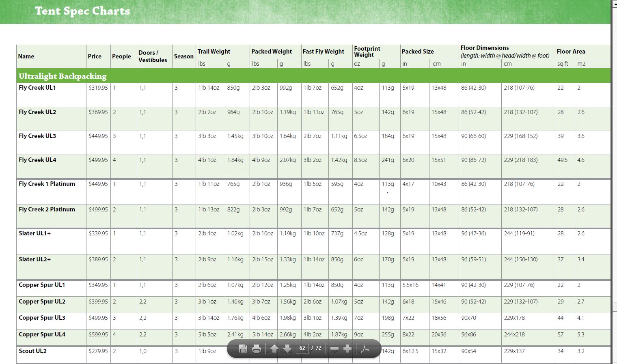Click the $349.95 price for Copper Spur UL1

98,285
